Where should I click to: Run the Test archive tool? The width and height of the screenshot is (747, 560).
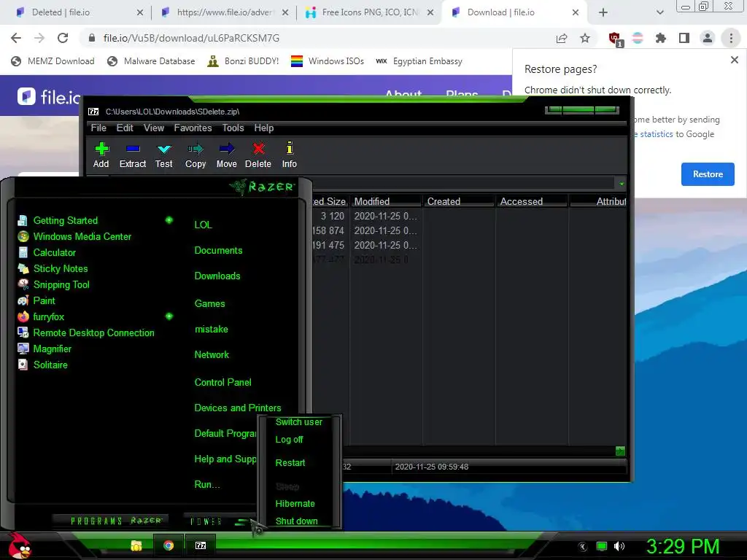coord(164,155)
